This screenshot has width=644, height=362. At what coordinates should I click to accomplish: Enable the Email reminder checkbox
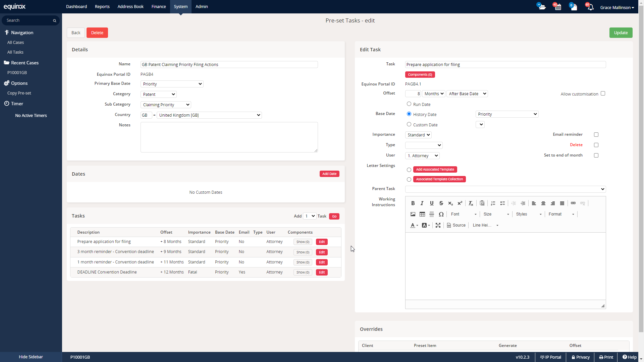[596, 134]
